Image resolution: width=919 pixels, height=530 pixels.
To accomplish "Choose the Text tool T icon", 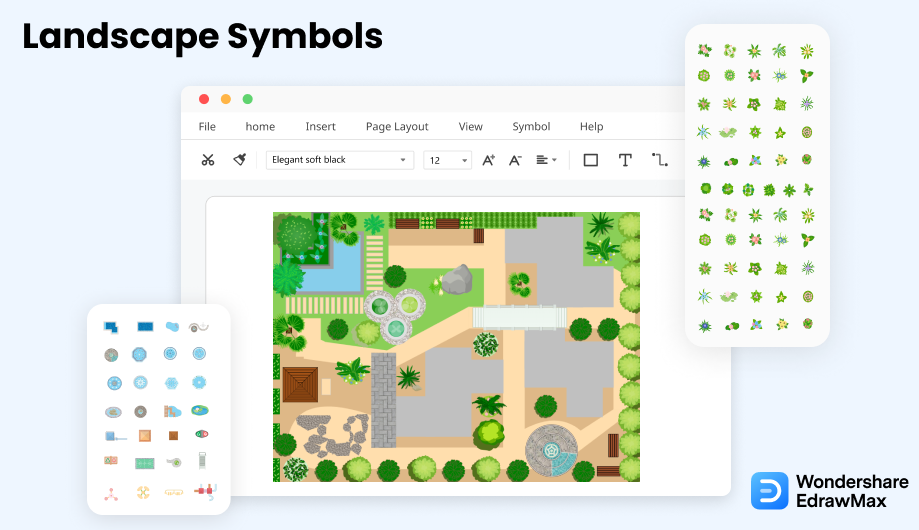I will click(625, 160).
